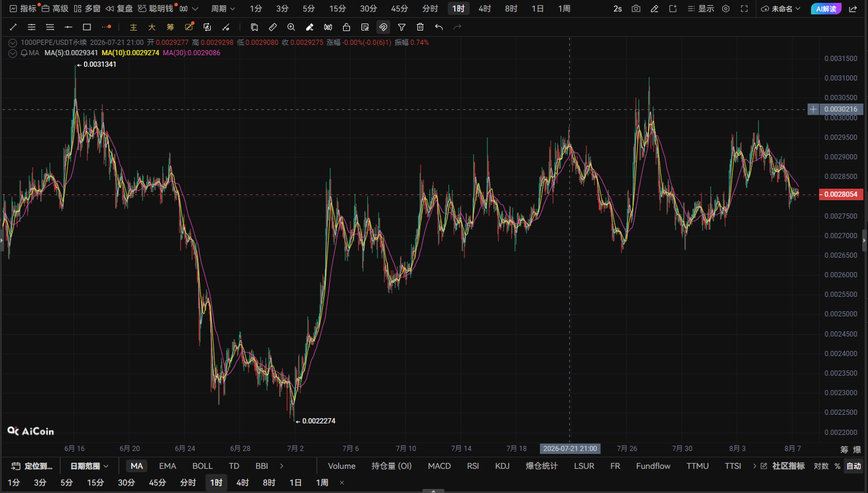Open the ruler measurement tool

pyautogui.click(x=273, y=27)
